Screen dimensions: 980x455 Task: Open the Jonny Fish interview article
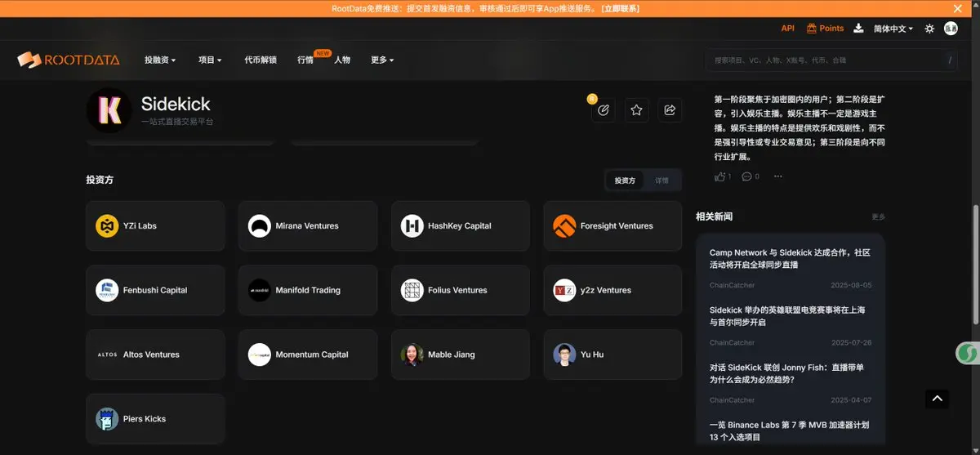786,373
